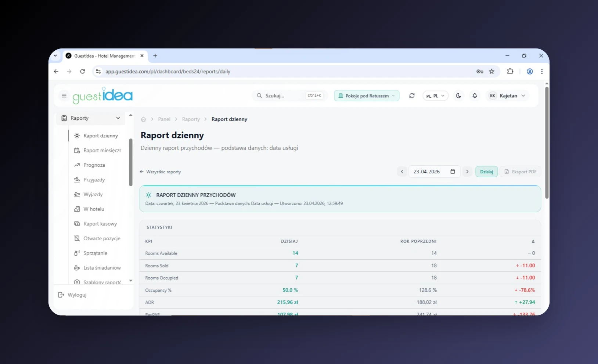
Task: Open Raport kasowy in sidebar
Action: [x=96, y=224]
